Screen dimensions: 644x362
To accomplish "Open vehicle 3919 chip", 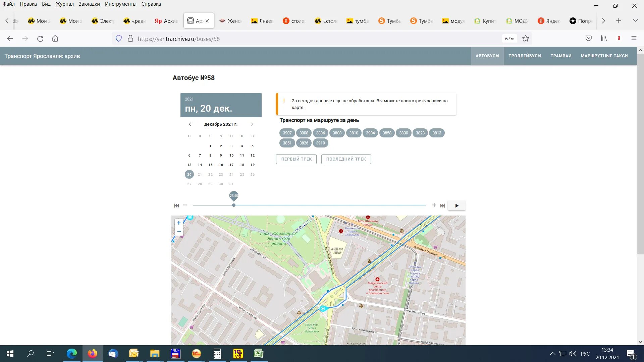I will 320,143.
